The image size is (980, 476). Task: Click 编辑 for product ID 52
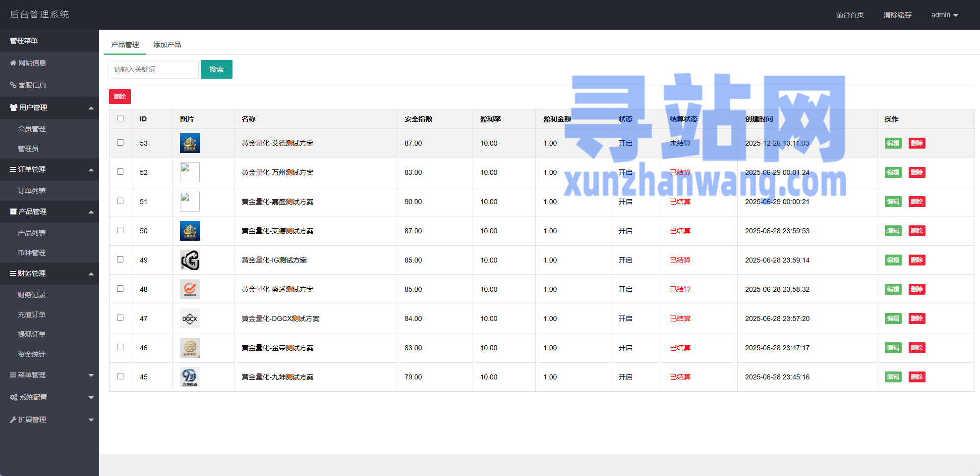pos(893,172)
